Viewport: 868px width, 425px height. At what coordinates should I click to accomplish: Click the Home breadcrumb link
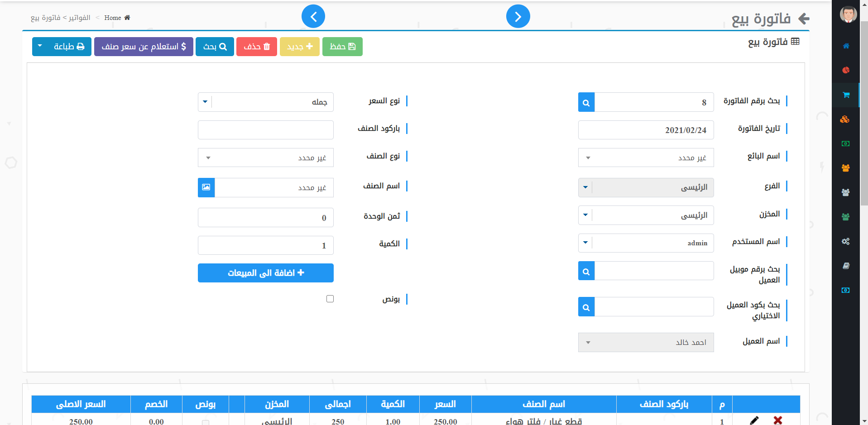coord(113,18)
